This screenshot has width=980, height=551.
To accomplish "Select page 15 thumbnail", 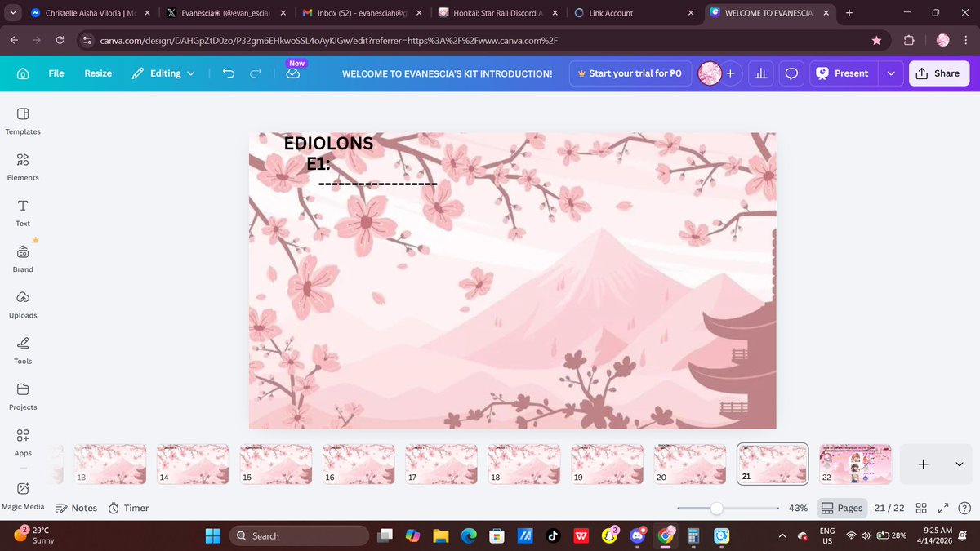I will click(276, 464).
